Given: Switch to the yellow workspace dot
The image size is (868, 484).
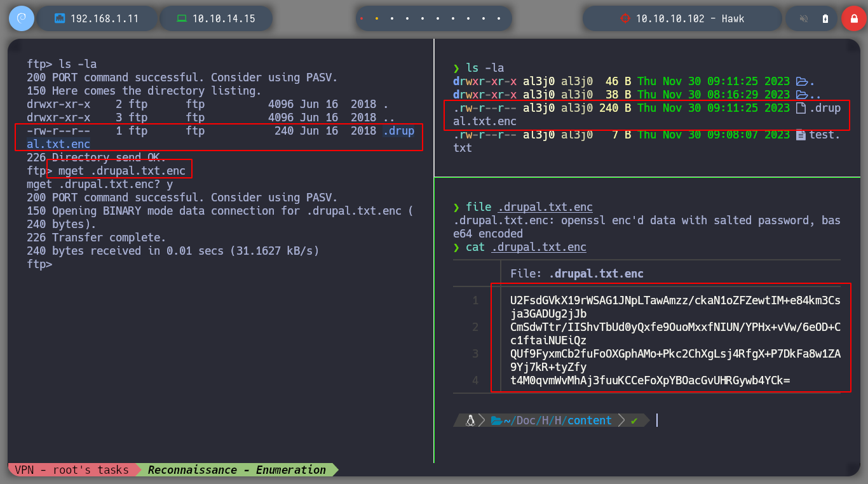Looking at the screenshot, I should tap(377, 19).
